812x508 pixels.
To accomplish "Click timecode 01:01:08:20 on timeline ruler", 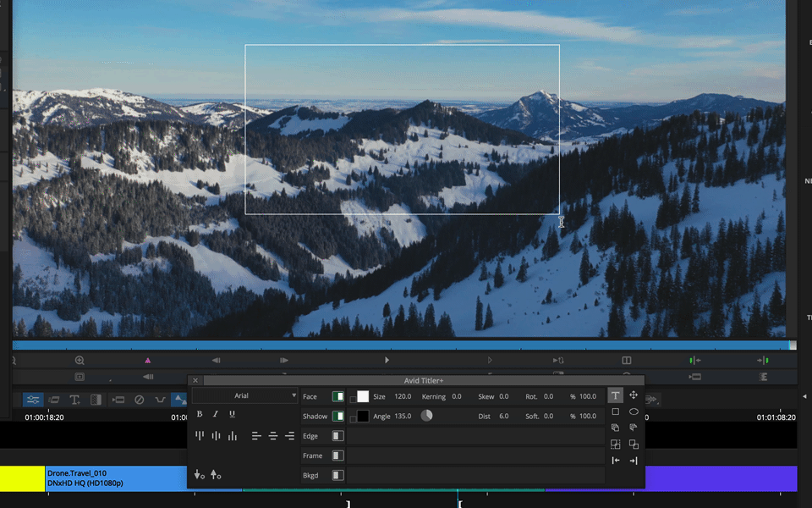I will pyautogui.click(x=776, y=417).
